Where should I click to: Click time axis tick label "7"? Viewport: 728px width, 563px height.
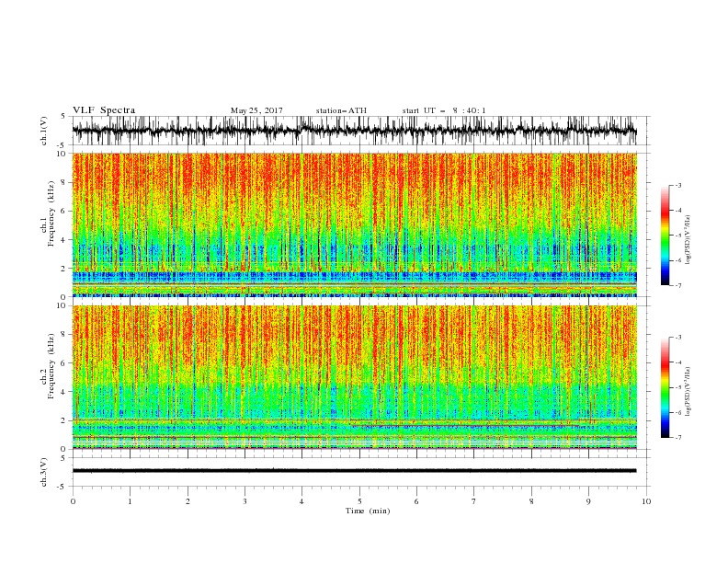point(474,501)
